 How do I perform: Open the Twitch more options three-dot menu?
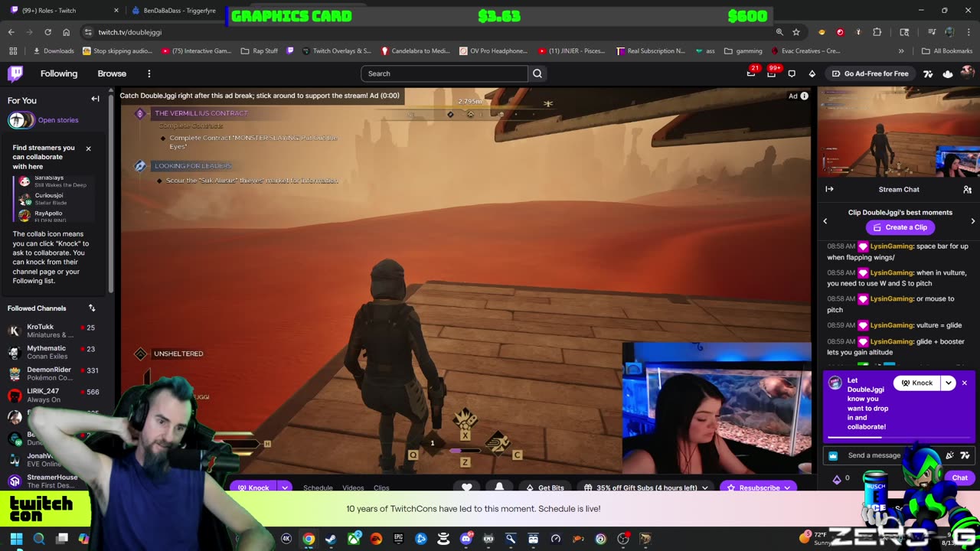[149, 73]
